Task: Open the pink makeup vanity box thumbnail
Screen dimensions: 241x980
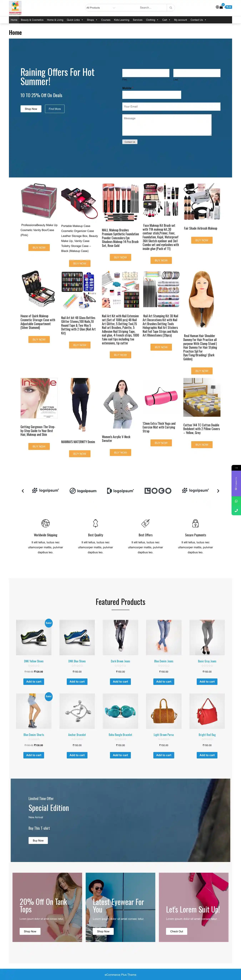Action: [39, 201]
